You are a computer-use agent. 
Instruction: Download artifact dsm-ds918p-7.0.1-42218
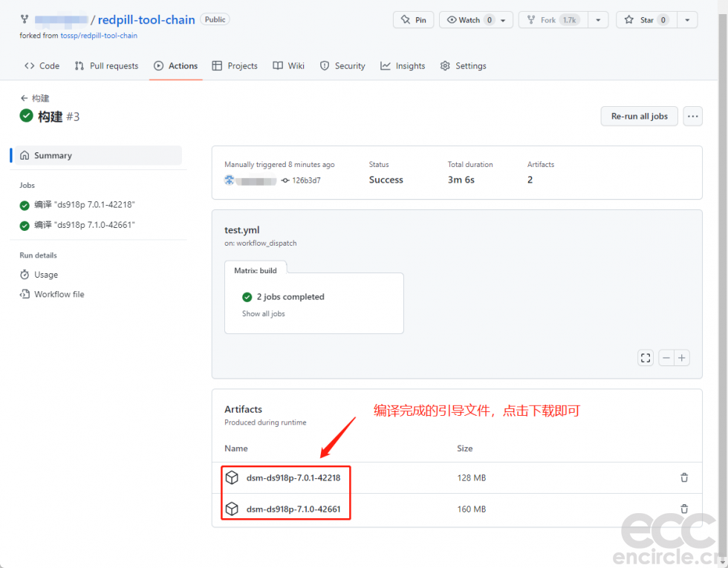(x=293, y=478)
